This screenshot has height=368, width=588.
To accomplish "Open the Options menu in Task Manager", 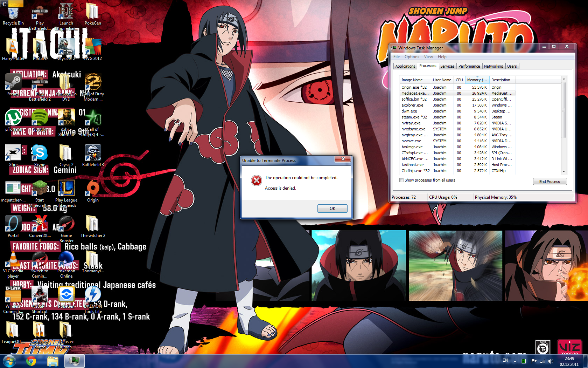I will (412, 57).
